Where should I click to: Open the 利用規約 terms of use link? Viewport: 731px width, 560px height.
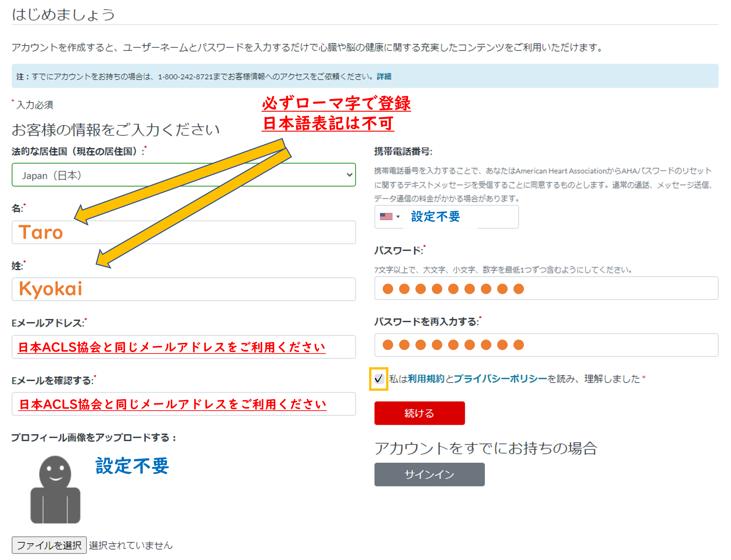coord(426,379)
